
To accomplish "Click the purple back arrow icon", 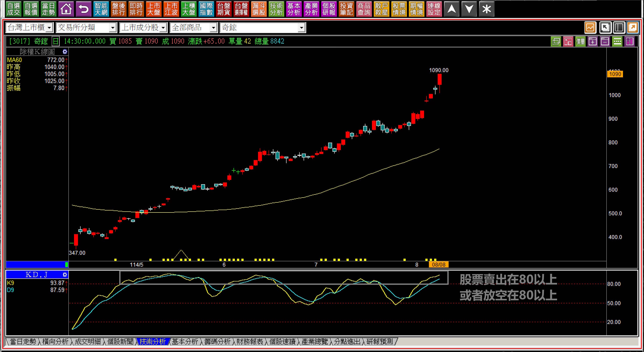I will click(83, 9).
